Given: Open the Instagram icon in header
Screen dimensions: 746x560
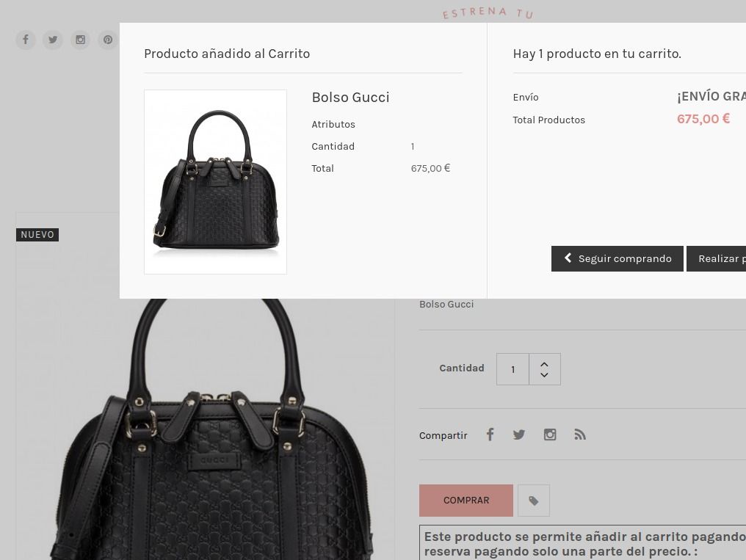Looking at the screenshot, I should pos(81,39).
